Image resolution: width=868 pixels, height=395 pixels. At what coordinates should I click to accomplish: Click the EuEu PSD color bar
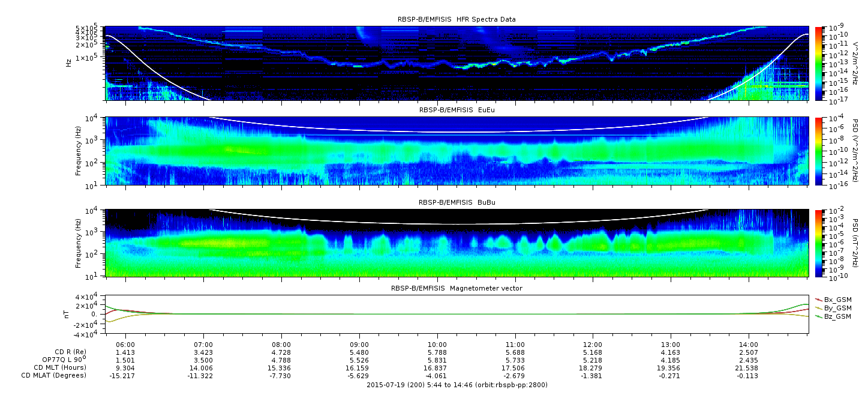pos(819,151)
